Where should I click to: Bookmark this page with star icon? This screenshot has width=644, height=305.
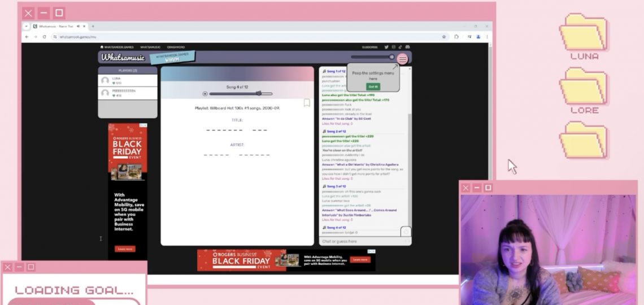444,37
